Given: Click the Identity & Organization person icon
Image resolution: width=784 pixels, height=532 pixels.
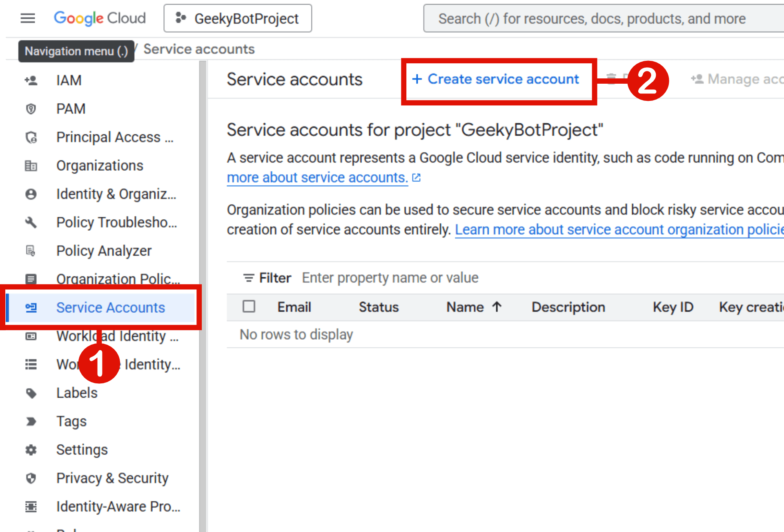Looking at the screenshot, I should 31,194.
